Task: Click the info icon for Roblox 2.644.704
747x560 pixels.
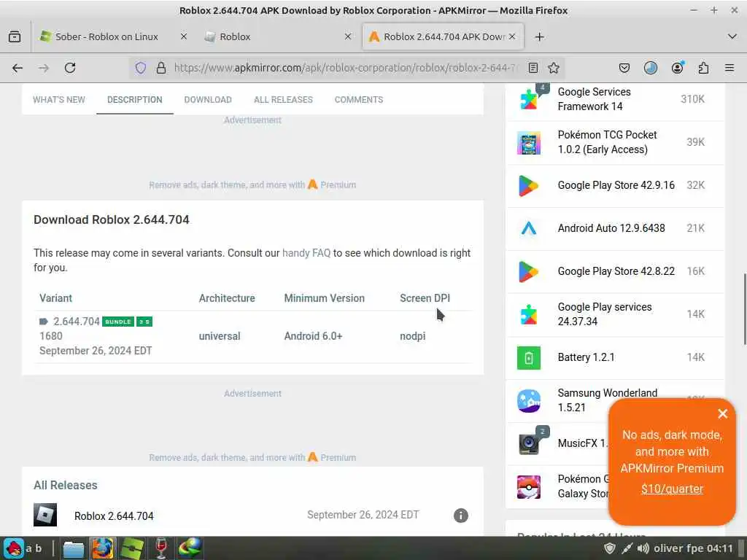Action: click(461, 516)
